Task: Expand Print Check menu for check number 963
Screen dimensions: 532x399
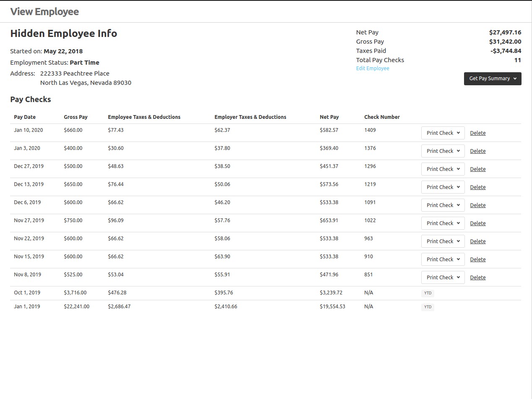Action: 442,241
